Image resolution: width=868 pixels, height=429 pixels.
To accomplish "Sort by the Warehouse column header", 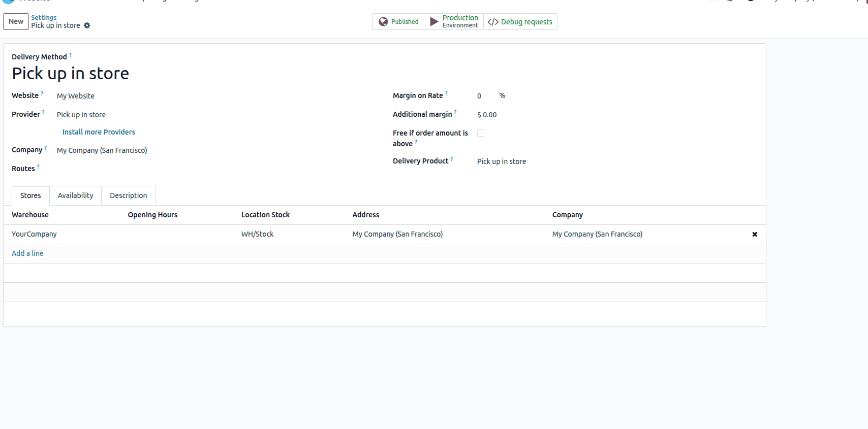I will [x=30, y=215].
